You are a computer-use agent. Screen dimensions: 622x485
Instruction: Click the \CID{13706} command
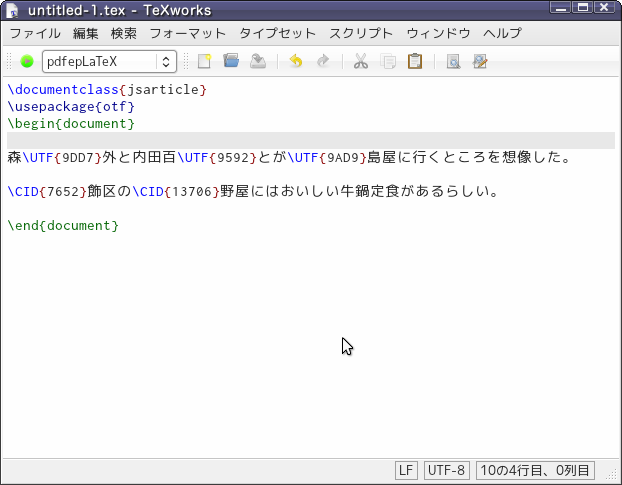(176, 192)
